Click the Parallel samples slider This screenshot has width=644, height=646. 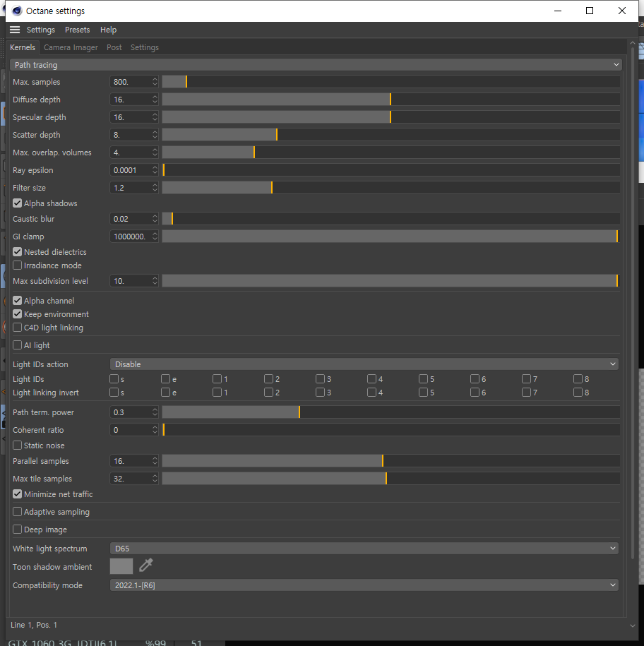pos(391,460)
